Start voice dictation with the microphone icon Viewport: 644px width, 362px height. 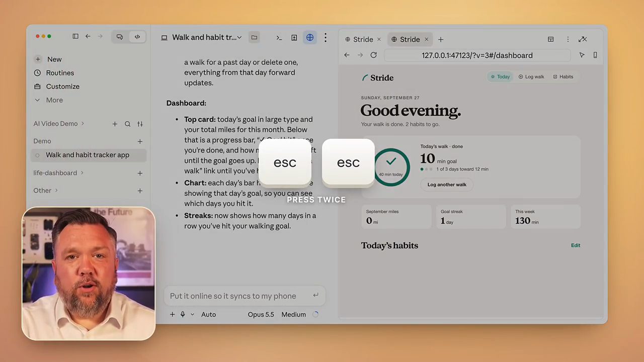pyautogui.click(x=183, y=314)
